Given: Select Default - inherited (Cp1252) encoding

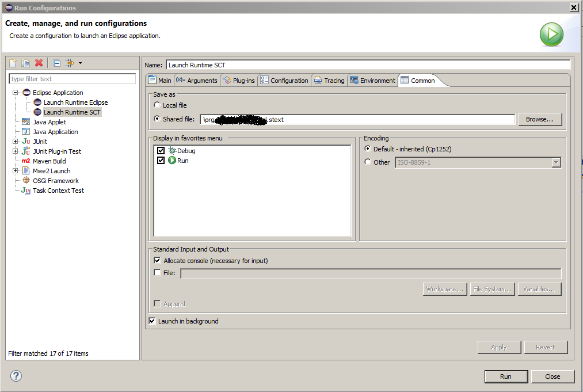Looking at the screenshot, I should point(368,149).
